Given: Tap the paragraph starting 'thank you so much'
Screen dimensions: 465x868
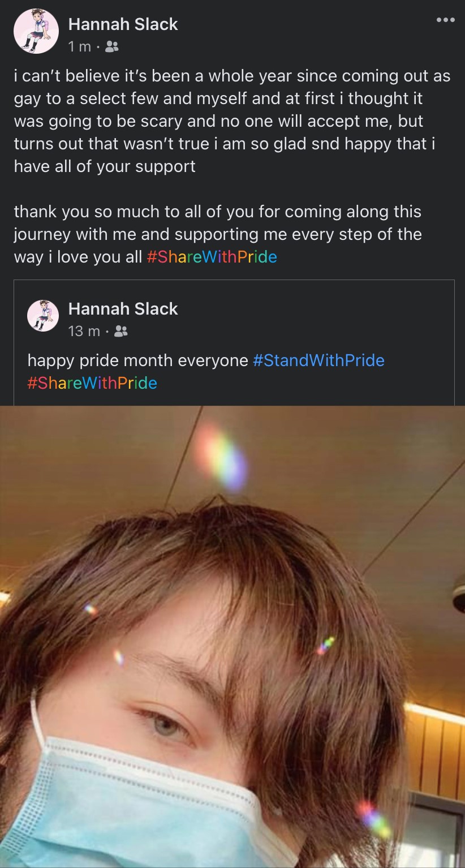Looking at the screenshot, I should (218, 234).
